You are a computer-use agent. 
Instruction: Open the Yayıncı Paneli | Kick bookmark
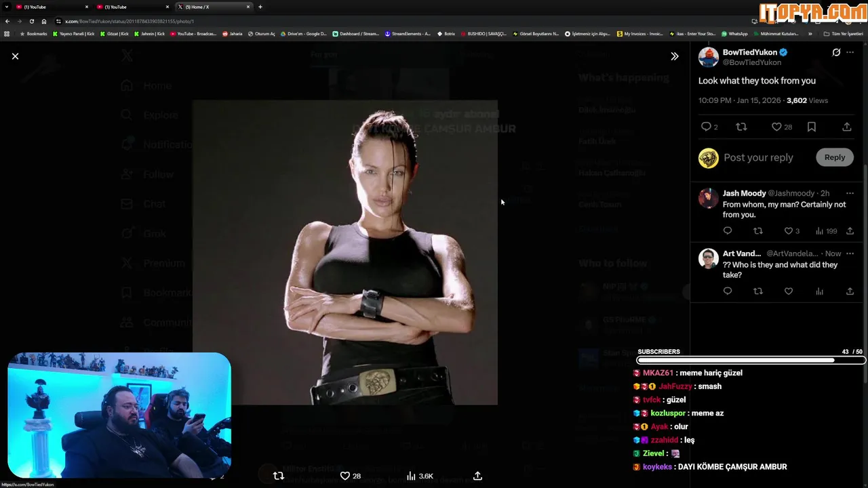73,34
